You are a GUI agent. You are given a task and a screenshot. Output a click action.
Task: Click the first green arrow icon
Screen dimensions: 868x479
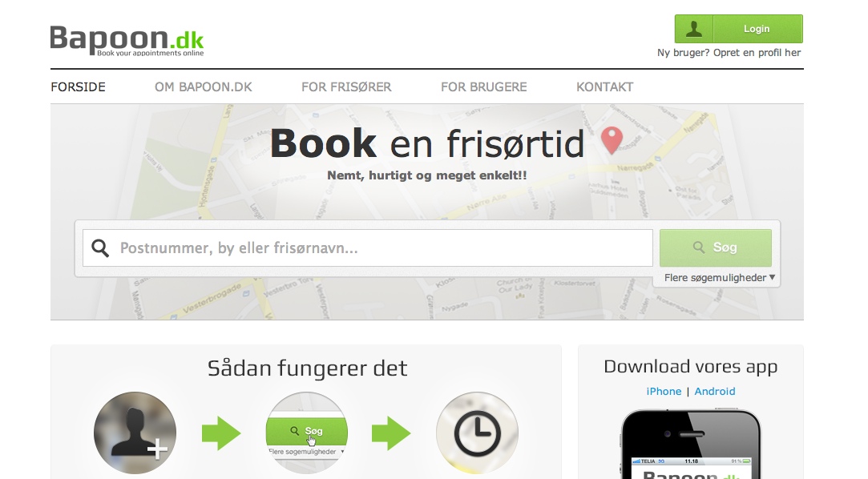click(x=221, y=433)
